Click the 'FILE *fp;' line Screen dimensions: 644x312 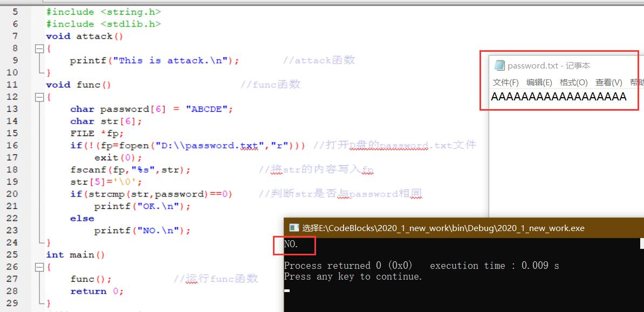click(97, 133)
